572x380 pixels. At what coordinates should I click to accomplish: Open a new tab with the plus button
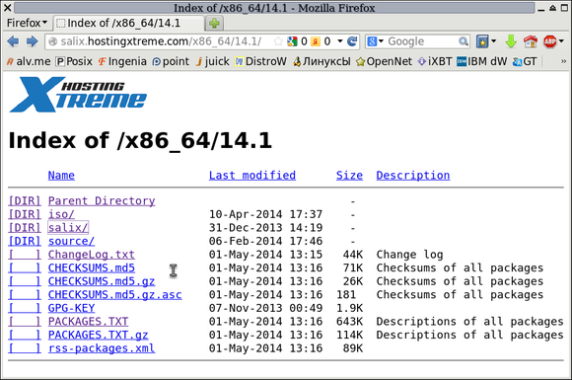click(x=214, y=23)
